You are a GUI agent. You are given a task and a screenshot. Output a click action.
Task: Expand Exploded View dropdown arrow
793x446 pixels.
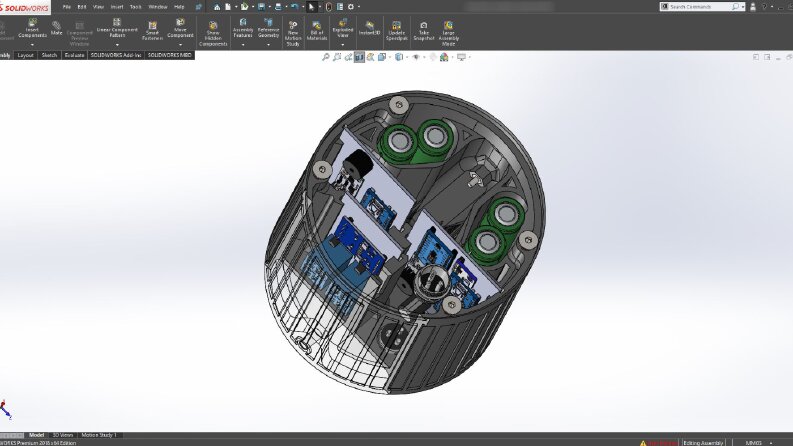(343, 44)
